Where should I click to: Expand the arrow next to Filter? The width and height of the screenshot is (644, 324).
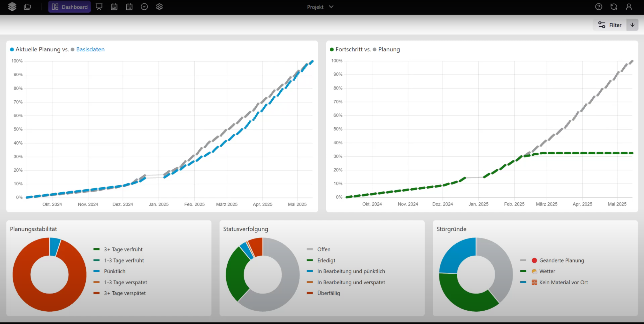(632, 25)
